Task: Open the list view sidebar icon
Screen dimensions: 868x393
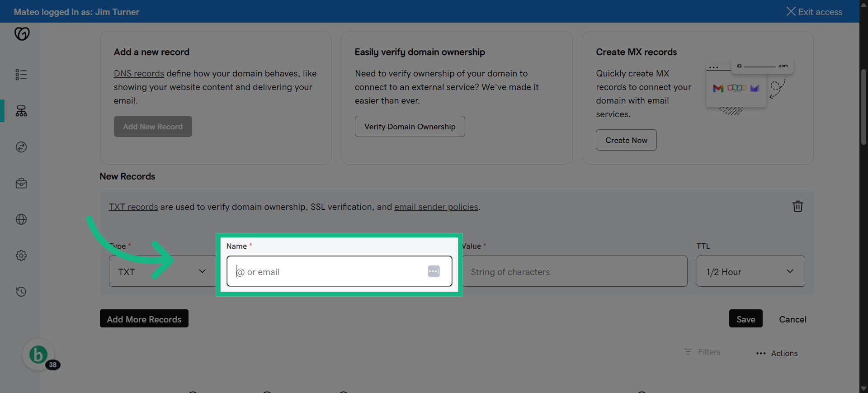Action: 21,75
